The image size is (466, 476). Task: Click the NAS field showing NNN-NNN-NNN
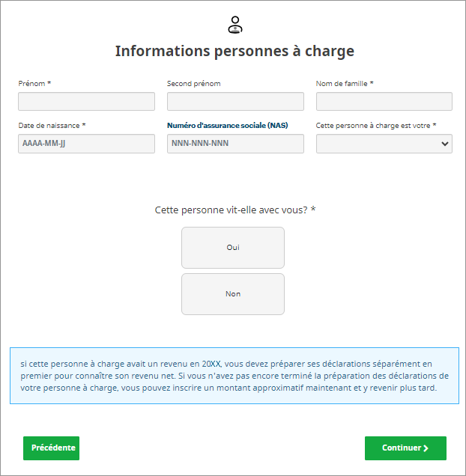tap(235, 144)
